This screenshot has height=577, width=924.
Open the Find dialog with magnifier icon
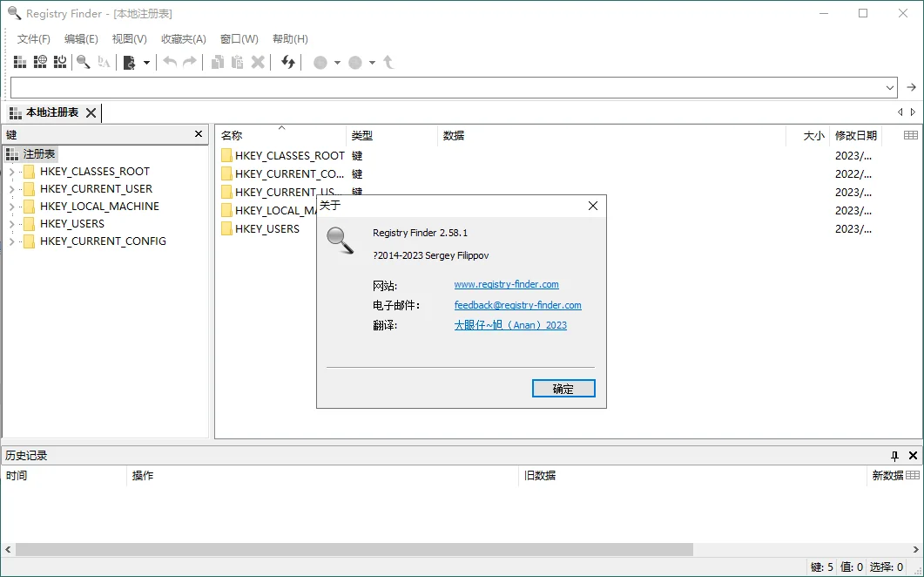coord(84,62)
